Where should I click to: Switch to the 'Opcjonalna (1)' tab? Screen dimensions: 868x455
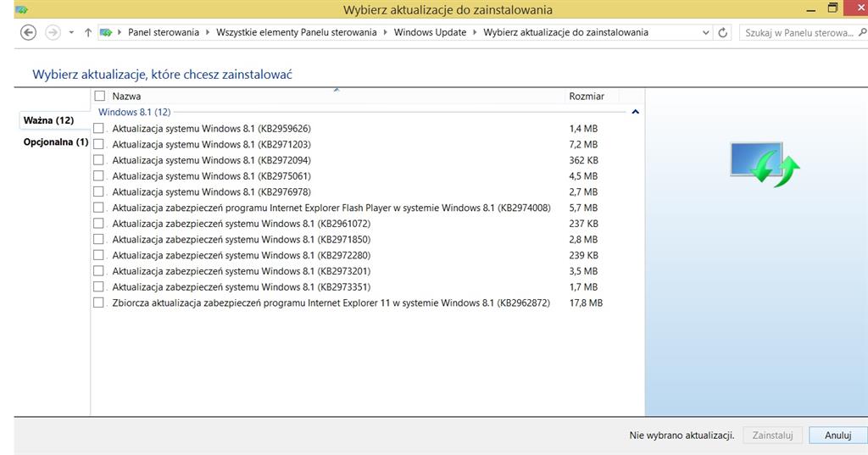pyautogui.click(x=55, y=142)
